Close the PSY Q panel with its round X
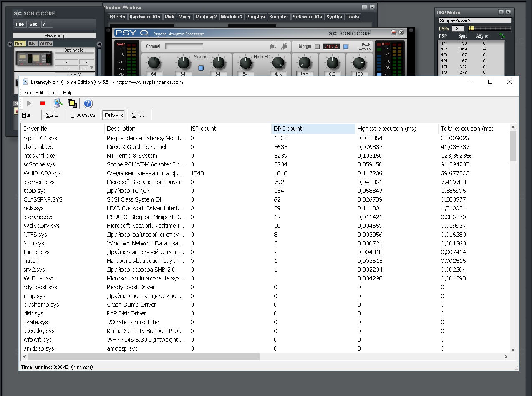 (x=401, y=33)
